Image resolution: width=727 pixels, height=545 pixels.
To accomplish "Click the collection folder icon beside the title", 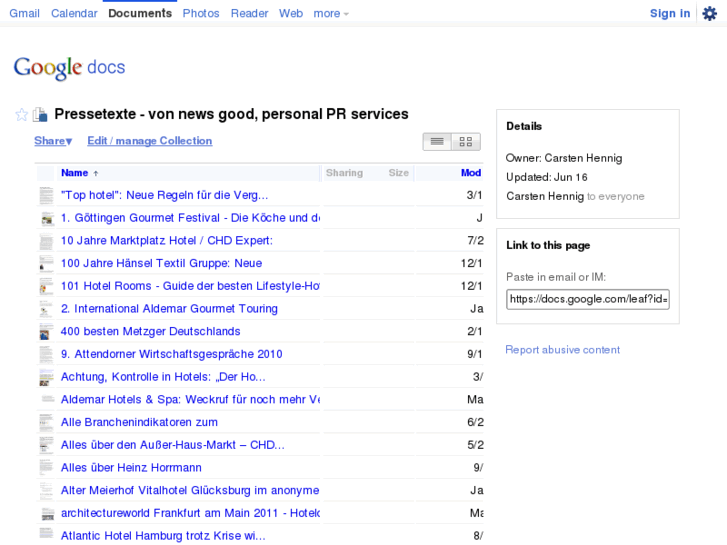I will 40,114.
